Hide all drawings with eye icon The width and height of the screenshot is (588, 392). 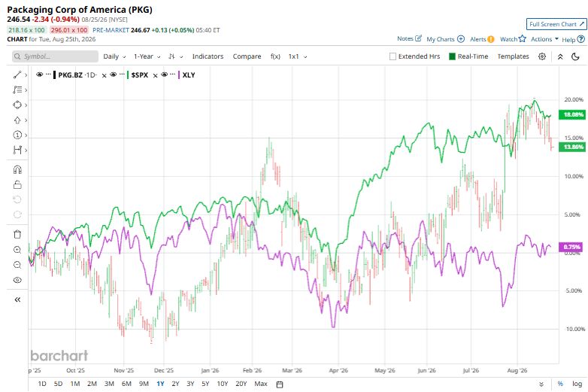(x=17, y=280)
